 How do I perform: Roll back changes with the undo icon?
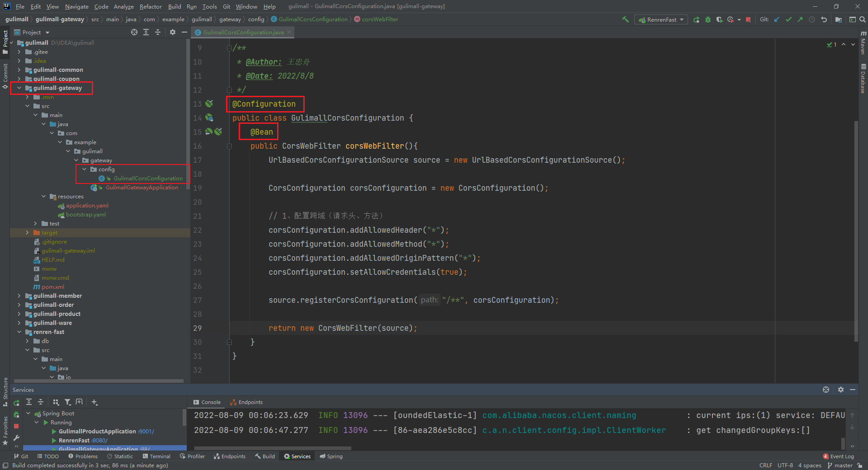[x=824, y=19]
